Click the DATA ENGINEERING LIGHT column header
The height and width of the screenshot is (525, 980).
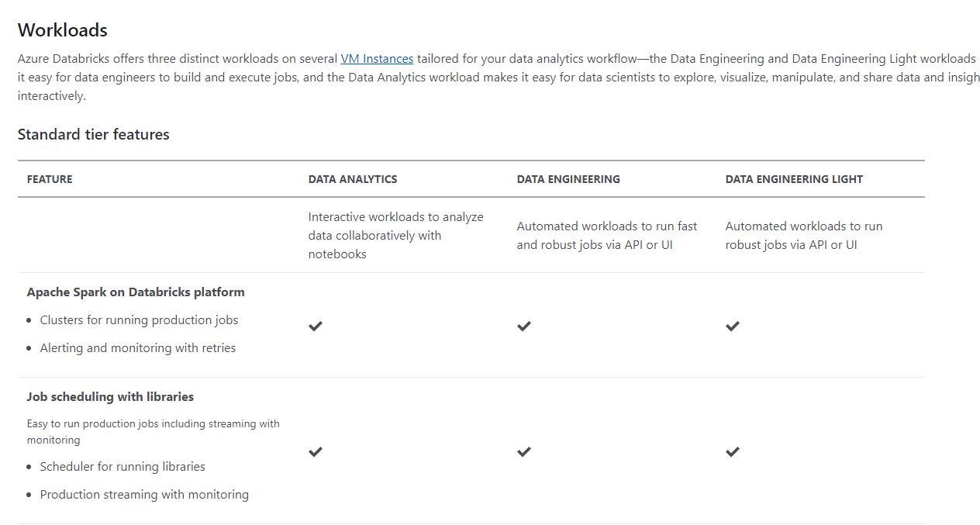point(794,179)
